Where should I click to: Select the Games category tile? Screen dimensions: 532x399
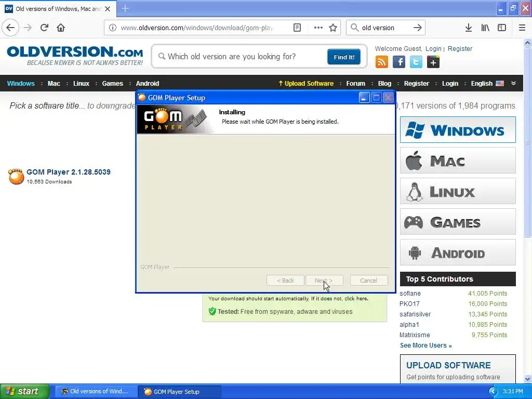pyautogui.click(x=458, y=222)
